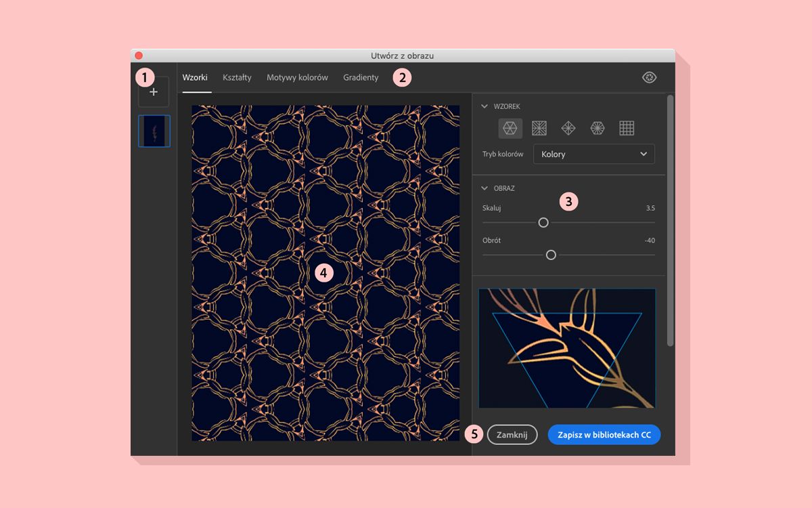
Task: Select the square diagonal pattern type
Action: click(539, 128)
